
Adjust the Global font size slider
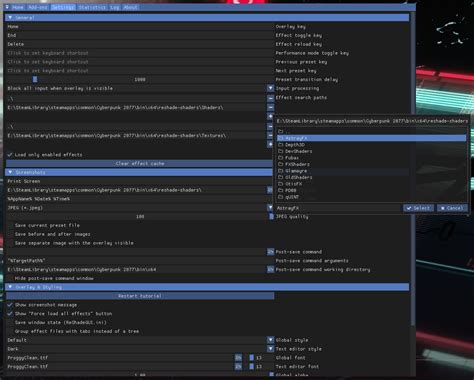click(x=252, y=358)
